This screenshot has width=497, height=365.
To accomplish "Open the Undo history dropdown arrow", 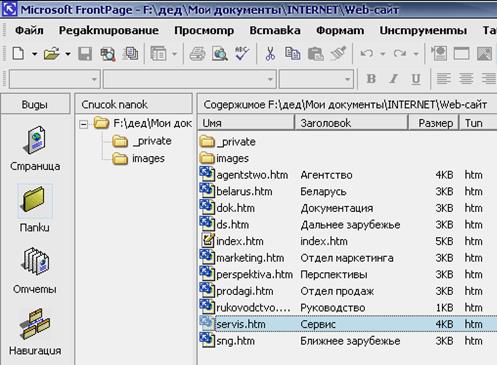I will pos(383,54).
